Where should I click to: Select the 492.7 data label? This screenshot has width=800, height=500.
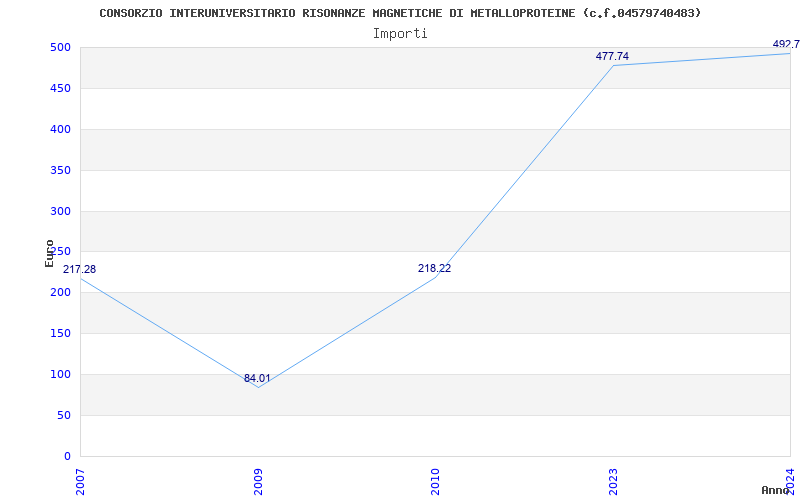[x=786, y=44]
